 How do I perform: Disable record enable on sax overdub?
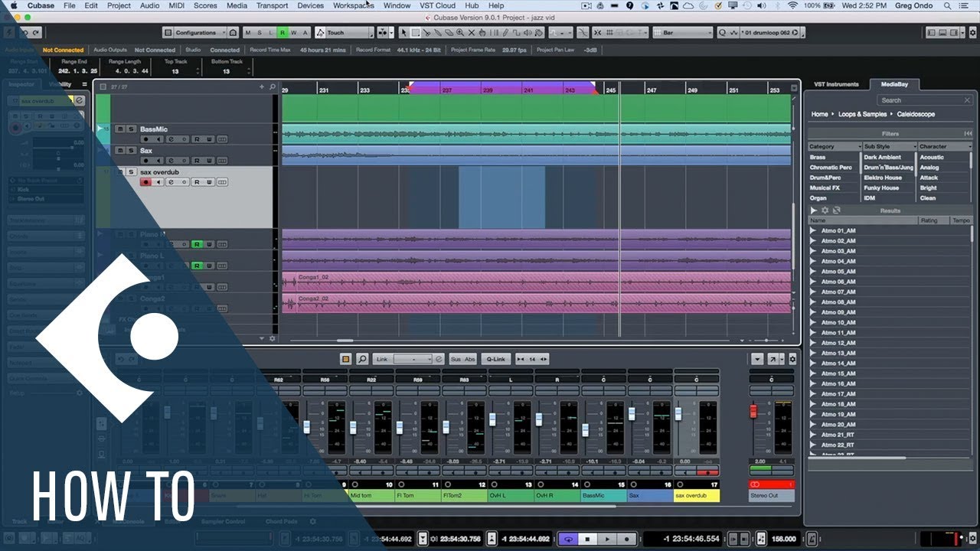pos(145,182)
